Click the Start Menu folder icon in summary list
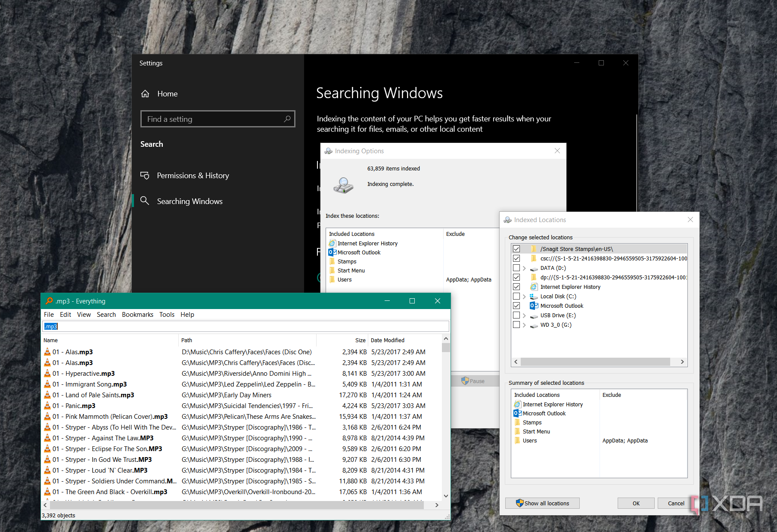This screenshot has height=532, width=777. (517, 431)
